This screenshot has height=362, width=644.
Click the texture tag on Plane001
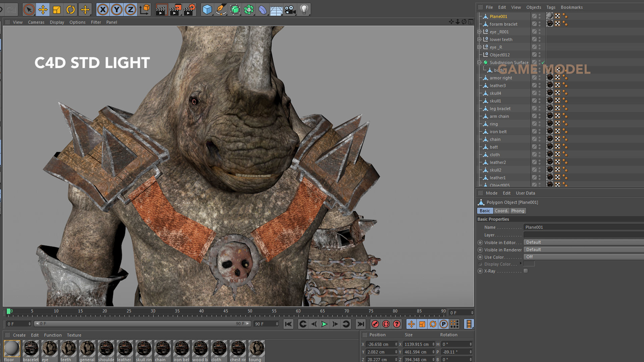549,16
